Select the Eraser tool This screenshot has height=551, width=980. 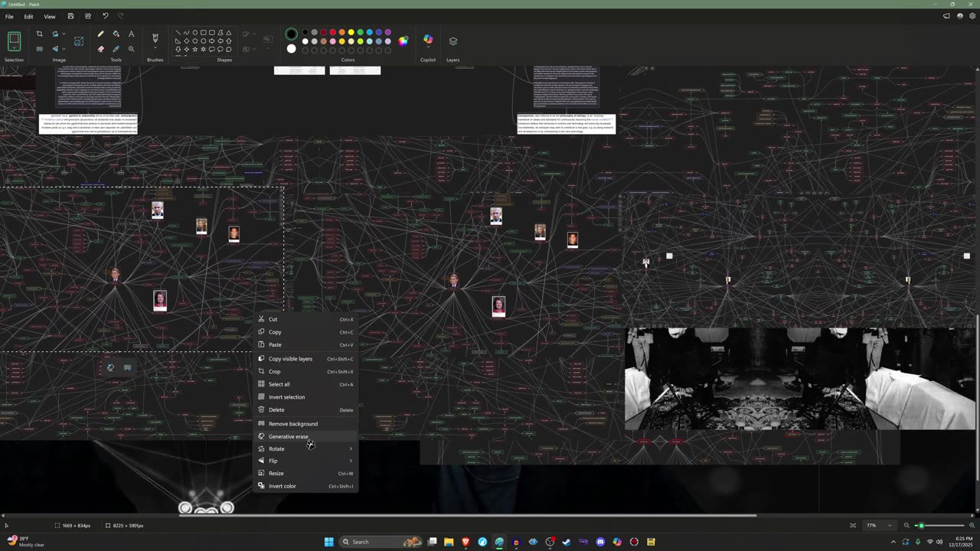pos(100,49)
